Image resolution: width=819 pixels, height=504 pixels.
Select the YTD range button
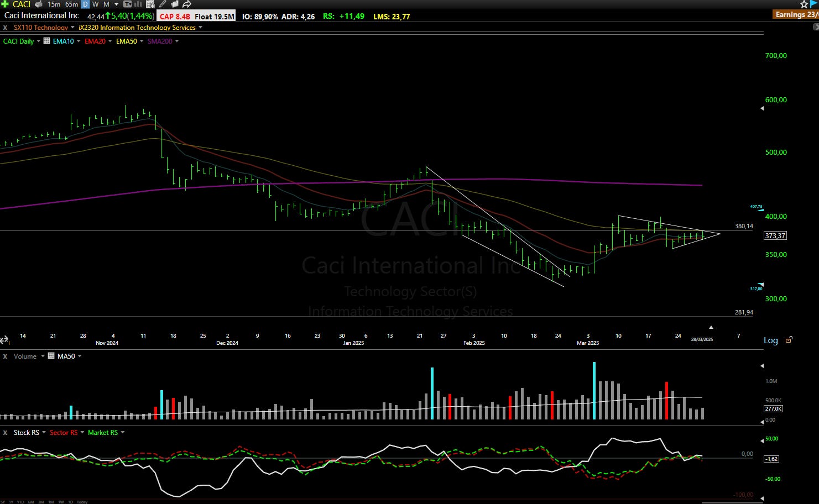pos(20,502)
